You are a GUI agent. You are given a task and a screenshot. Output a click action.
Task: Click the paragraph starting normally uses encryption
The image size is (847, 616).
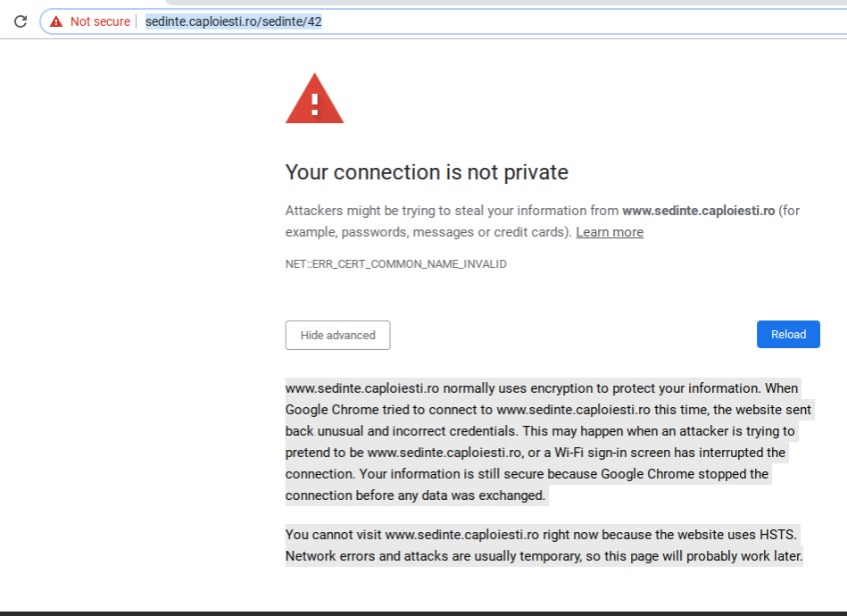pos(548,441)
